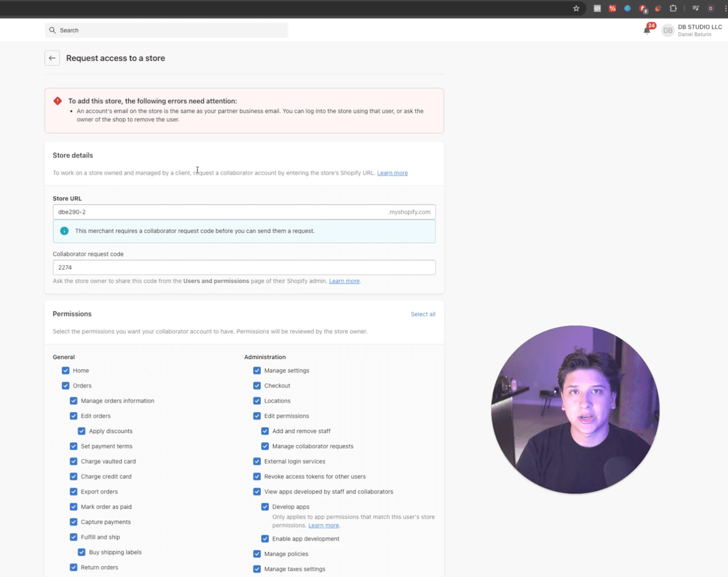Viewport: 728px width, 577px height.
Task: Uncheck the Locations permission
Action: (257, 401)
